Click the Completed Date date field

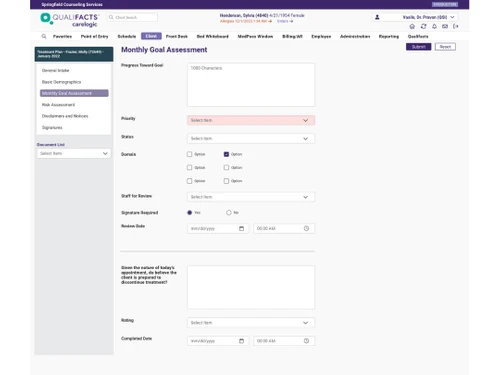click(218, 341)
